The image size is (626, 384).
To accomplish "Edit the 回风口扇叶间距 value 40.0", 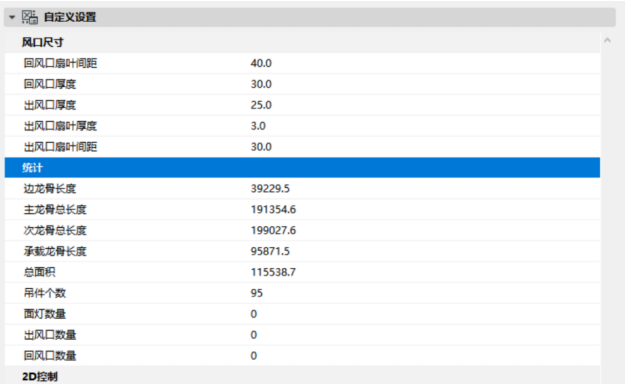I will [261, 63].
